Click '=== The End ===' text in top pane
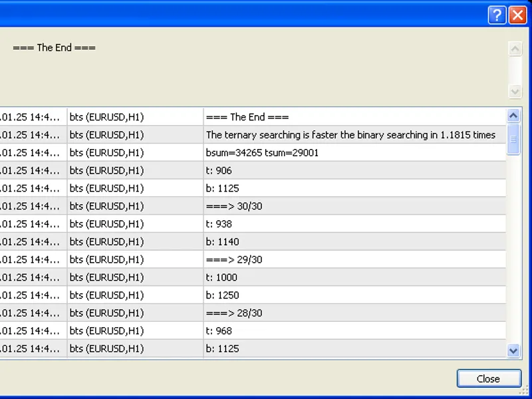This screenshot has height=399, width=532. coord(55,48)
